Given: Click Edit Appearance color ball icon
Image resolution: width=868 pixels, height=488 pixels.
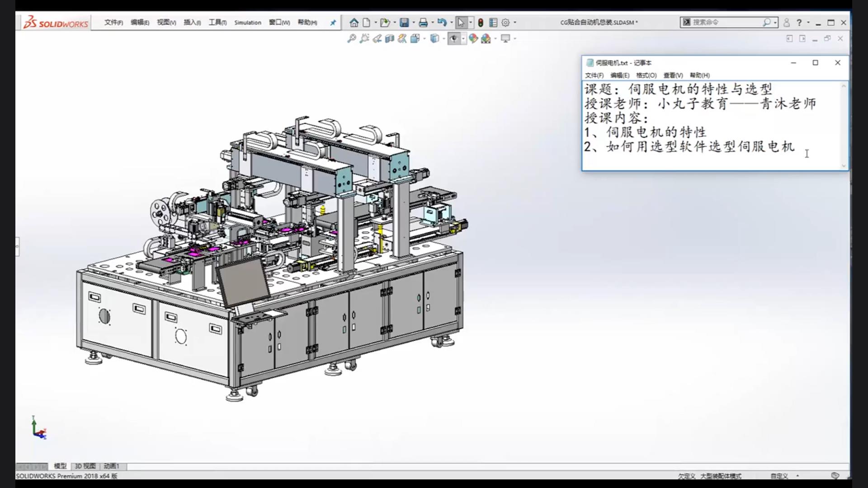Looking at the screenshot, I should click(x=473, y=39).
